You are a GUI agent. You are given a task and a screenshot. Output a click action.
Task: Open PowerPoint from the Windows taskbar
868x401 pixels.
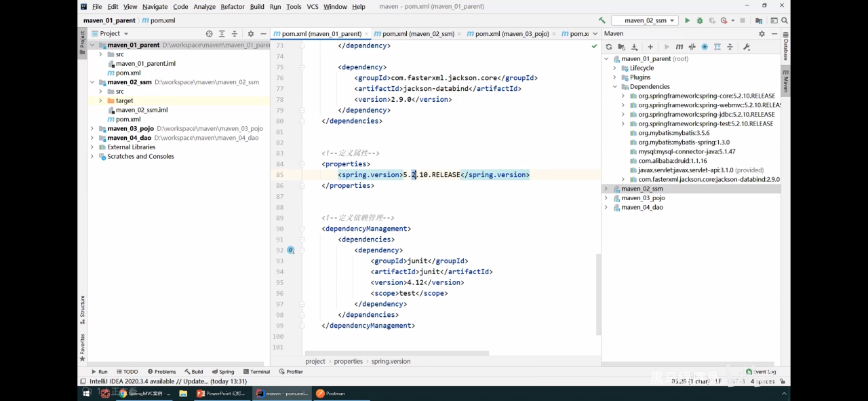pyautogui.click(x=220, y=394)
